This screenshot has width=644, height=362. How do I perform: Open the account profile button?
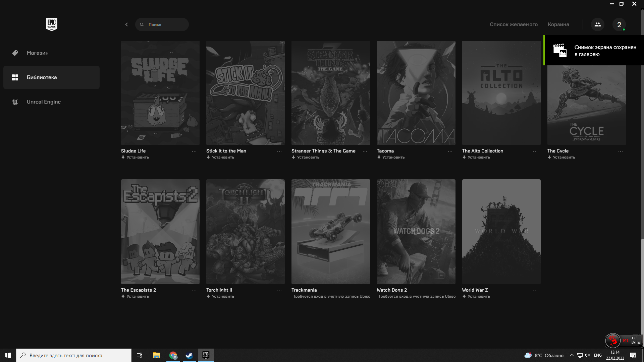tap(619, 24)
